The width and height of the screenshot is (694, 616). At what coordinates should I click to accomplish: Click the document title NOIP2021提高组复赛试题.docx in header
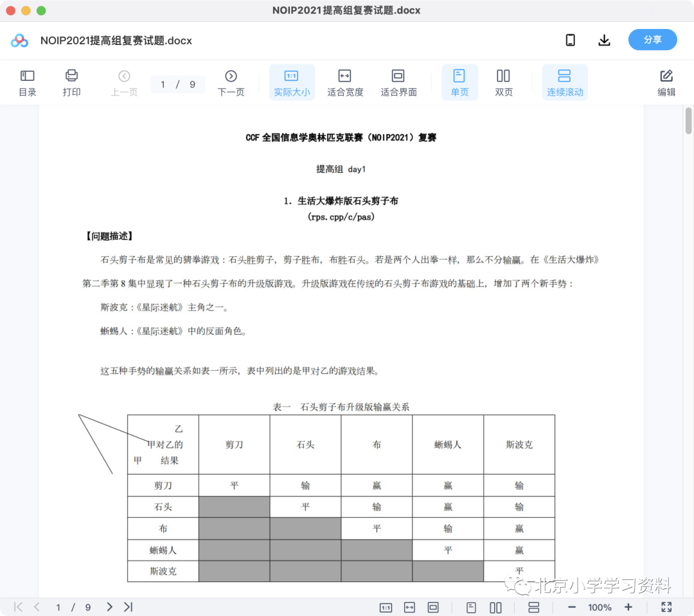pos(116,40)
